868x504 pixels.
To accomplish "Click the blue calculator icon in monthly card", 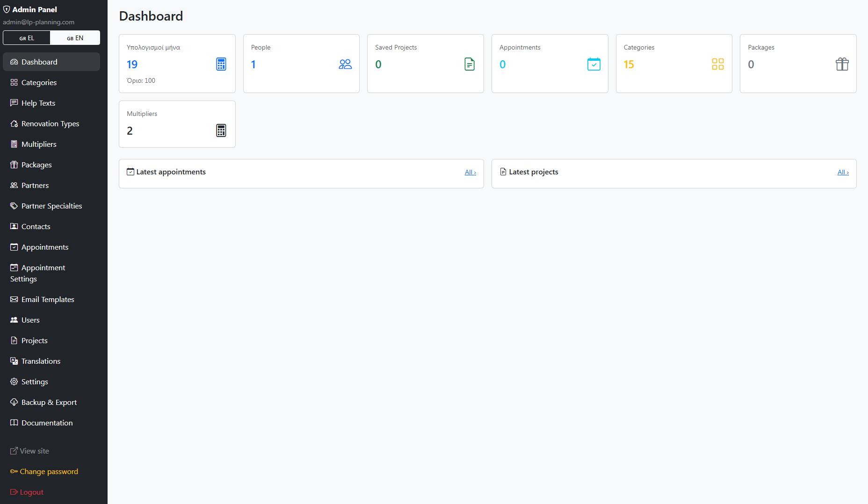I will tap(221, 64).
